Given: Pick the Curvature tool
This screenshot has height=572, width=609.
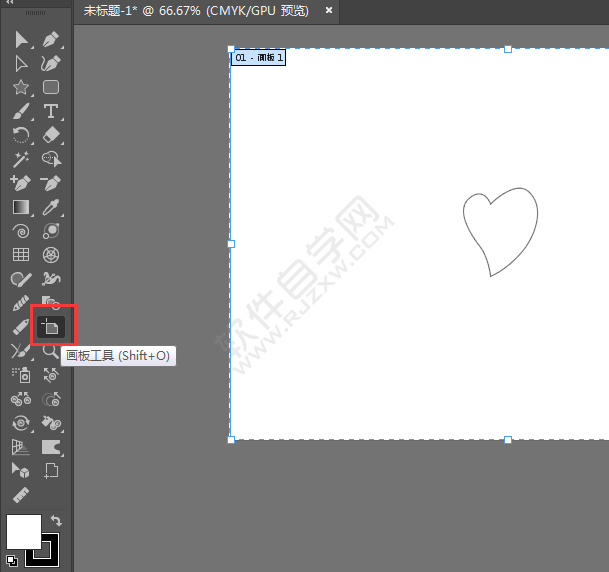Looking at the screenshot, I should point(51,64).
